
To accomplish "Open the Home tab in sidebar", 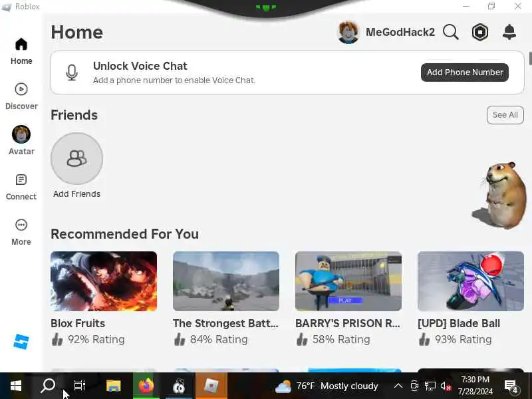I will [x=21, y=51].
